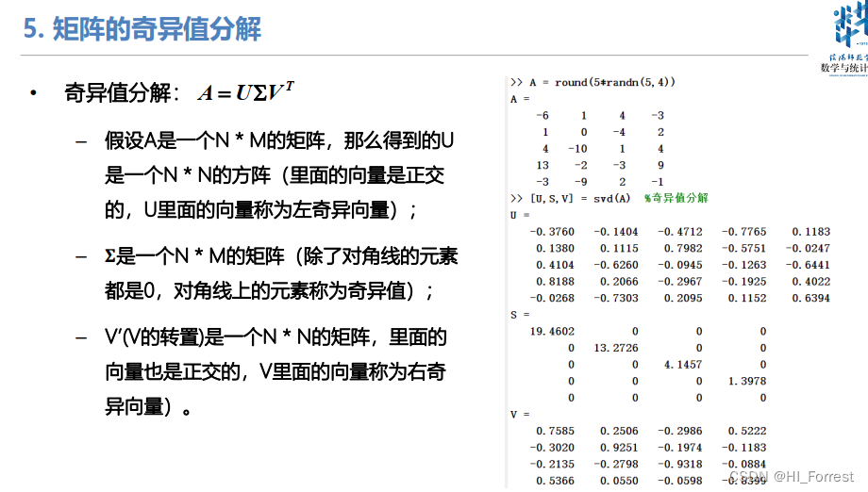Click the value 13 in matrix A
Viewport: 868px width, 492px height.
point(542,165)
